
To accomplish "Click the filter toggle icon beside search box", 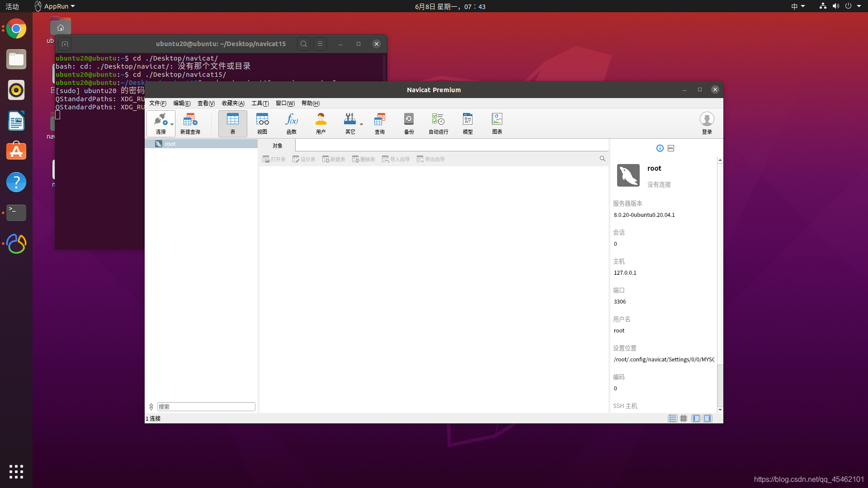I will [x=151, y=407].
